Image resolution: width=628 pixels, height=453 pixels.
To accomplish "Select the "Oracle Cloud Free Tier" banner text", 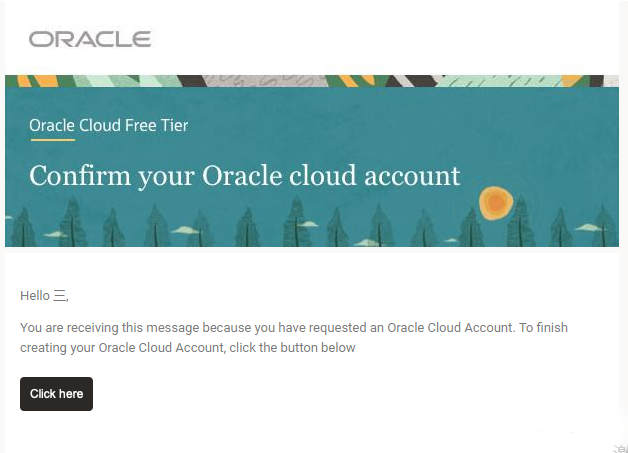I will 109,125.
